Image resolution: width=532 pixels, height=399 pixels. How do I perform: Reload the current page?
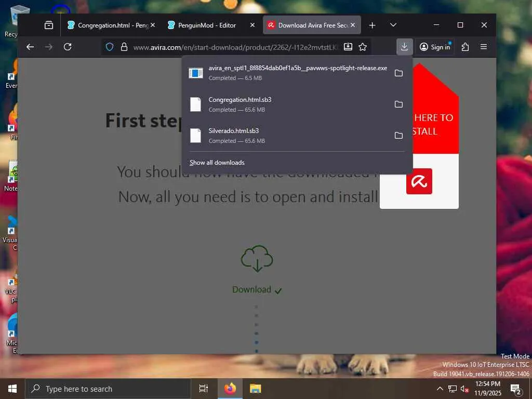[x=68, y=47]
